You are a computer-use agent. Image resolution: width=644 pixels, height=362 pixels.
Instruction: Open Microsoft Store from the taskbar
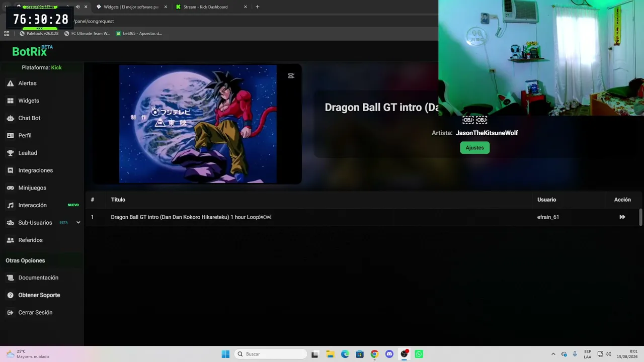pyautogui.click(x=360, y=354)
